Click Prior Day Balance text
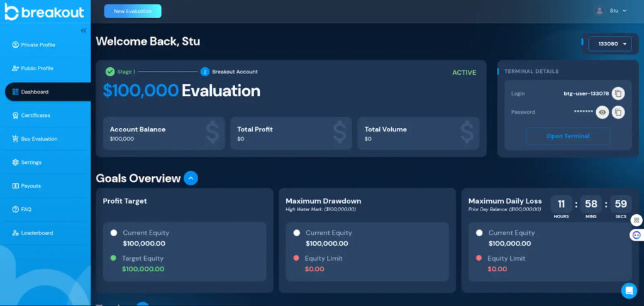The height and width of the screenshot is (306, 644). (x=505, y=209)
